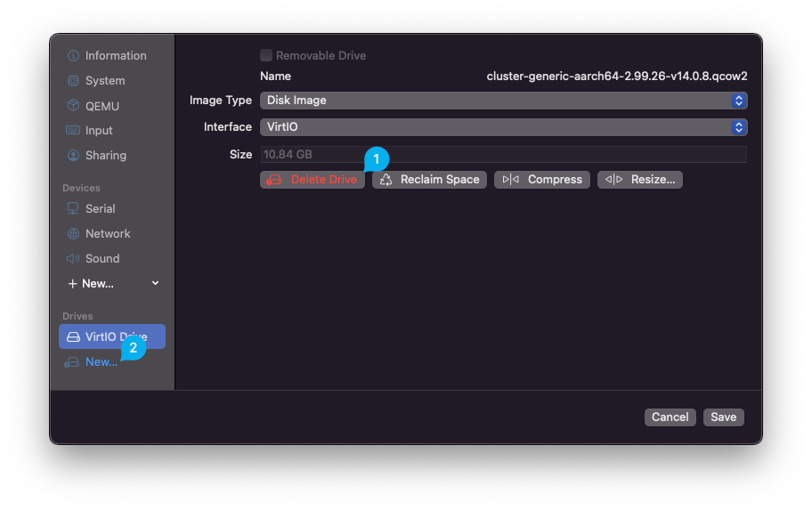
Task: Click the Network globe icon
Action: click(73, 233)
